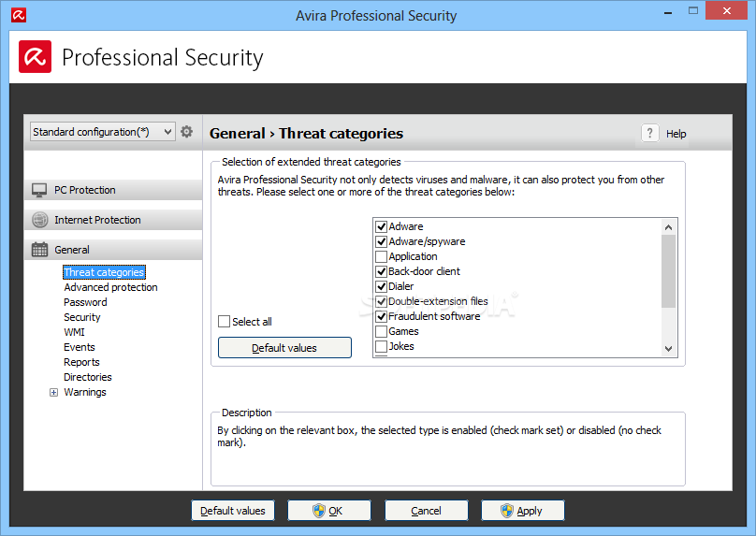Enable the Application checkbox
Image resolution: width=756 pixels, height=536 pixels.
[381, 256]
